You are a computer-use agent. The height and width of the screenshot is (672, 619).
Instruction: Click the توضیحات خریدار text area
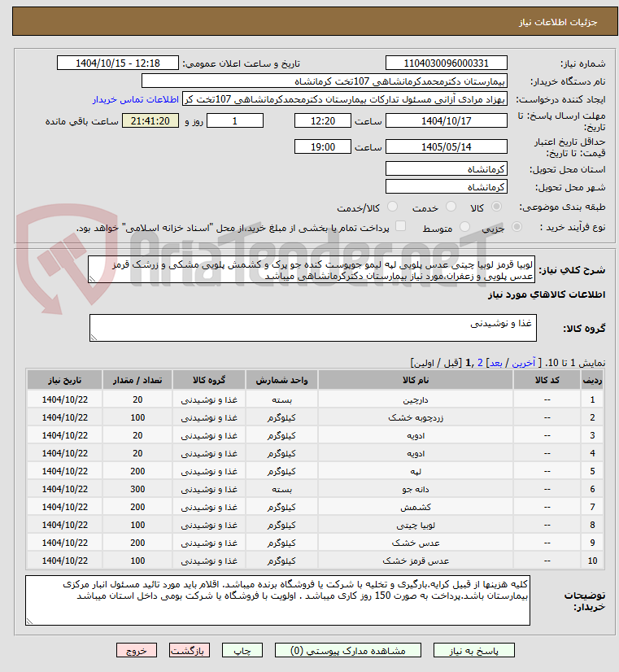pos(277,600)
